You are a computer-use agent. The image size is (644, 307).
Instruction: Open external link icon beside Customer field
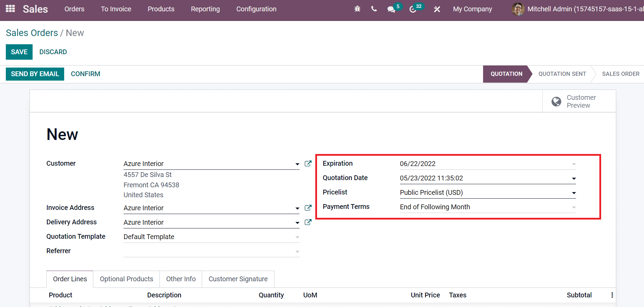[x=308, y=164]
